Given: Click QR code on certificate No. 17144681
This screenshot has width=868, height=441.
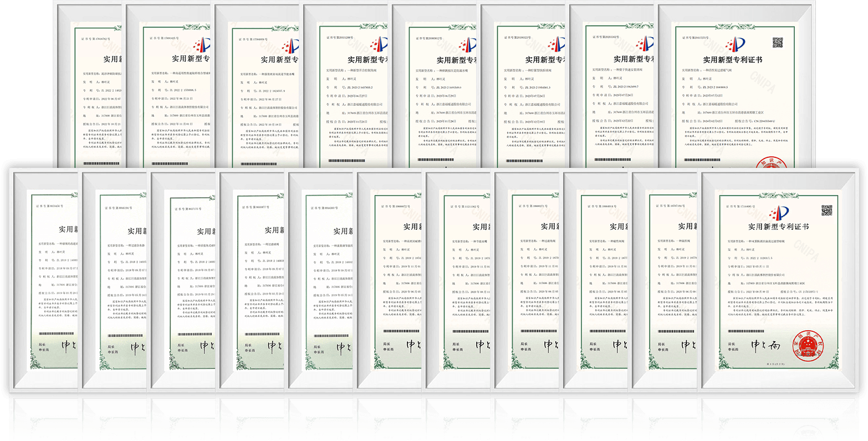Looking at the screenshot, I should click(826, 210).
